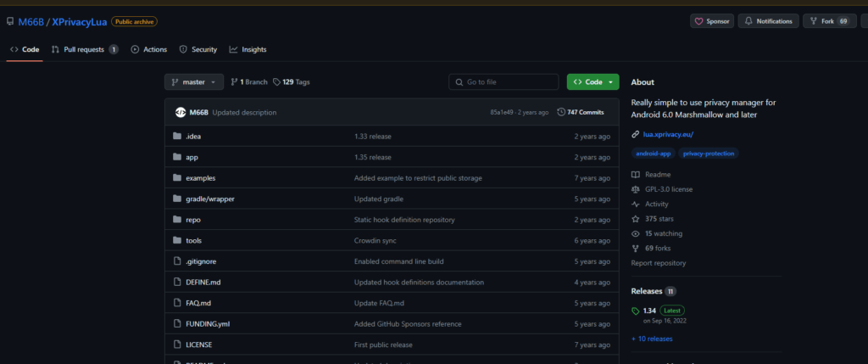Open the LICENSE file
Viewport: 868px width, 364px height.
[198, 344]
